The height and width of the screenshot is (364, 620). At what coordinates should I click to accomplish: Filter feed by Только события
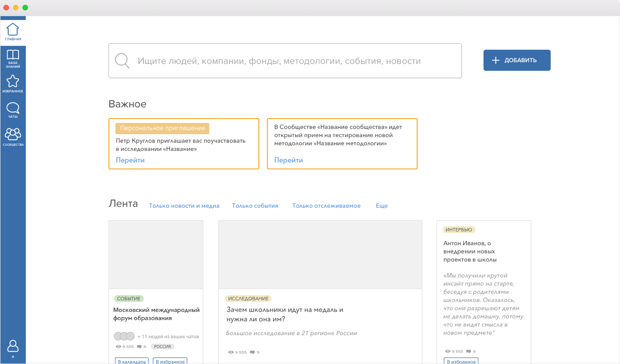click(x=255, y=206)
